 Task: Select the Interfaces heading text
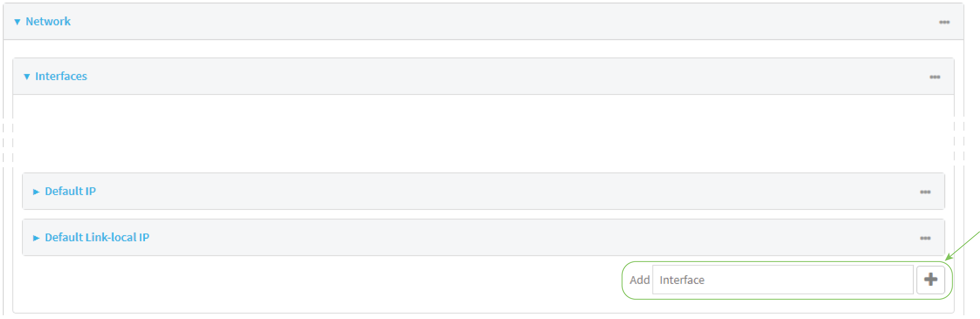[x=61, y=77]
